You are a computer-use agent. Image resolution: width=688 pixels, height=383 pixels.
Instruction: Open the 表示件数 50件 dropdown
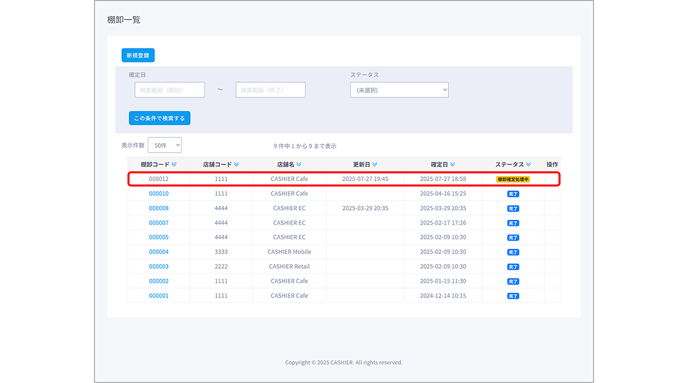[165, 145]
